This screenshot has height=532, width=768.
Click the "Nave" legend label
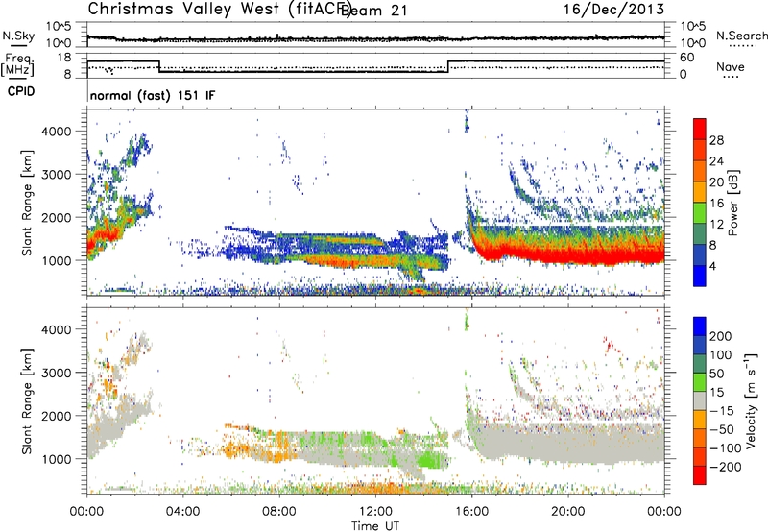click(730, 67)
